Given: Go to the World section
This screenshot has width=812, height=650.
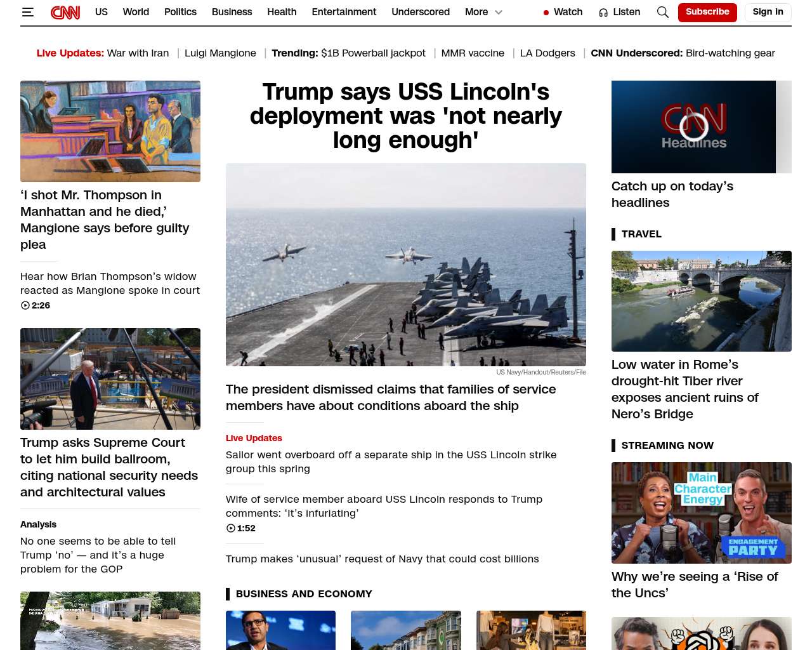Looking at the screenshot, I should (136, 12).
